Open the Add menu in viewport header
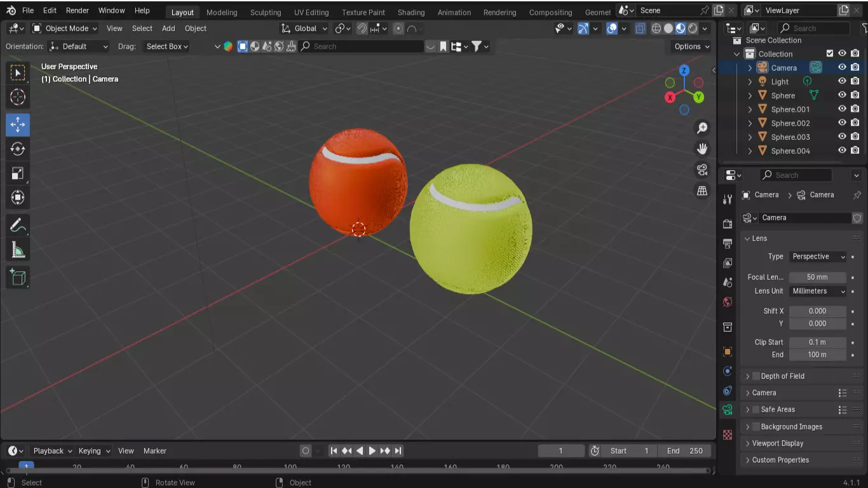The width and height of the screenshot is (868, 488). tap(168, 29)
